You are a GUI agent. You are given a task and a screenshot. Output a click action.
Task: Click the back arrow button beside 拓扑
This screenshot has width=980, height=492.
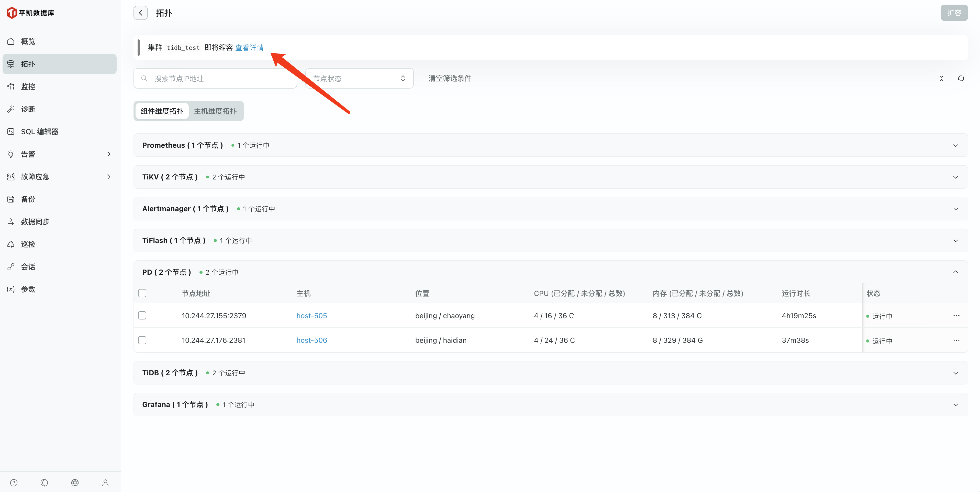140,13
